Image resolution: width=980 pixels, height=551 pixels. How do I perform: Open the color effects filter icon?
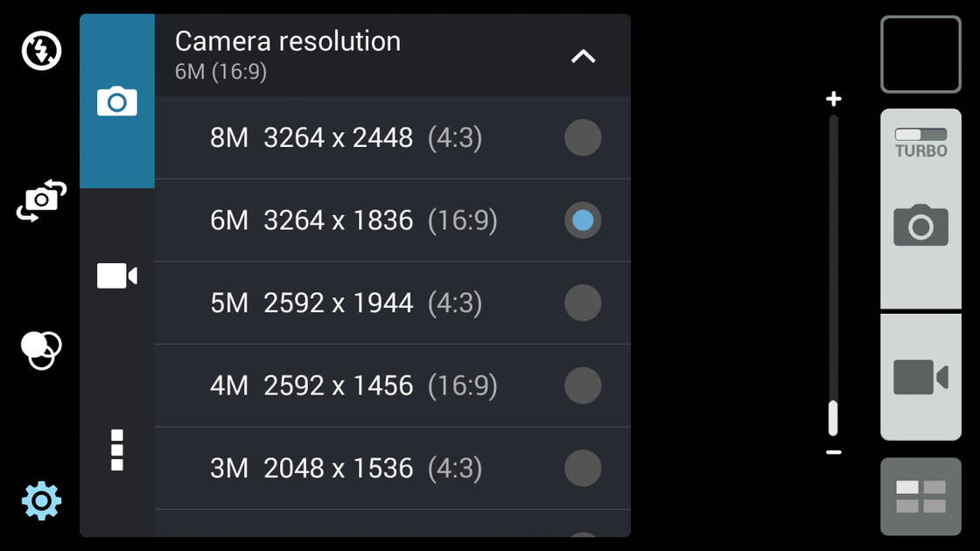click(41, 350)
